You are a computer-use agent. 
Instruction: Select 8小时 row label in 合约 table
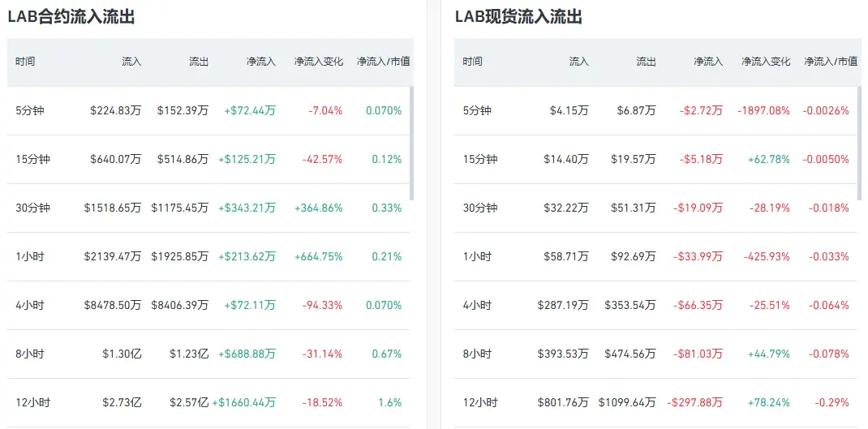coord(30,354)
